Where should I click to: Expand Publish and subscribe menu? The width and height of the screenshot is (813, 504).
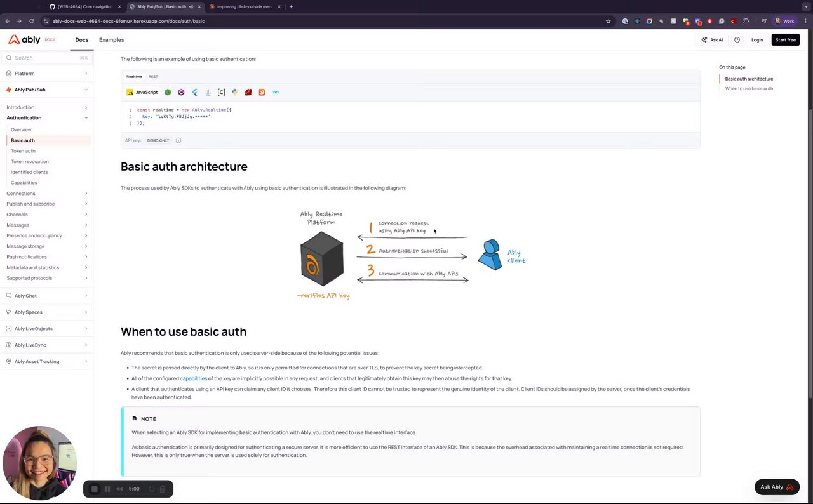coord(47,204)
